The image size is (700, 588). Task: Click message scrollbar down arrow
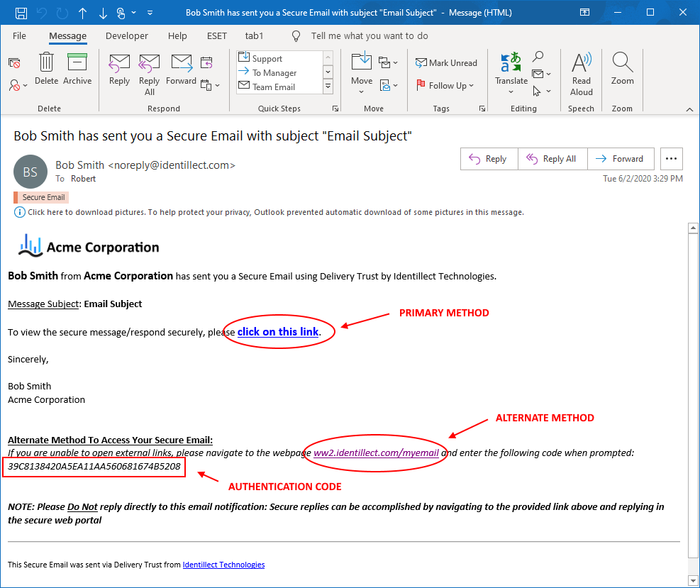pyautogui.click(x=693, y=581)
